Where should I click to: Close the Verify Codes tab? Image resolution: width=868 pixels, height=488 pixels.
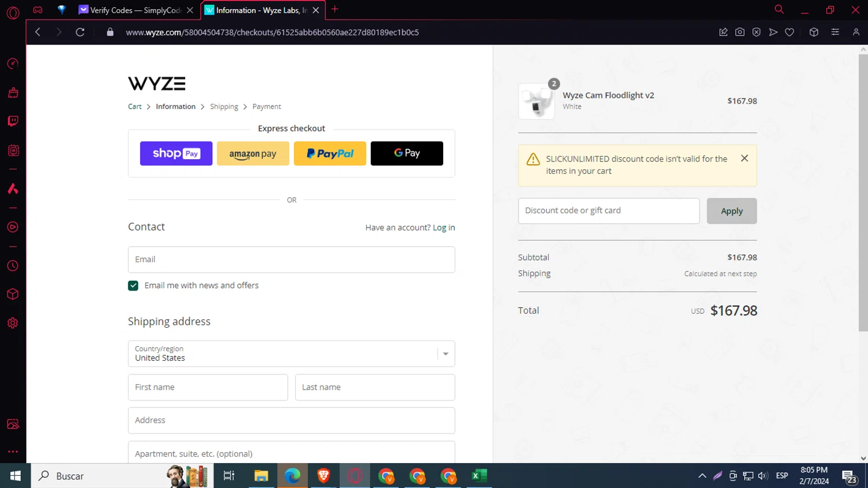[x=190, y=10]
